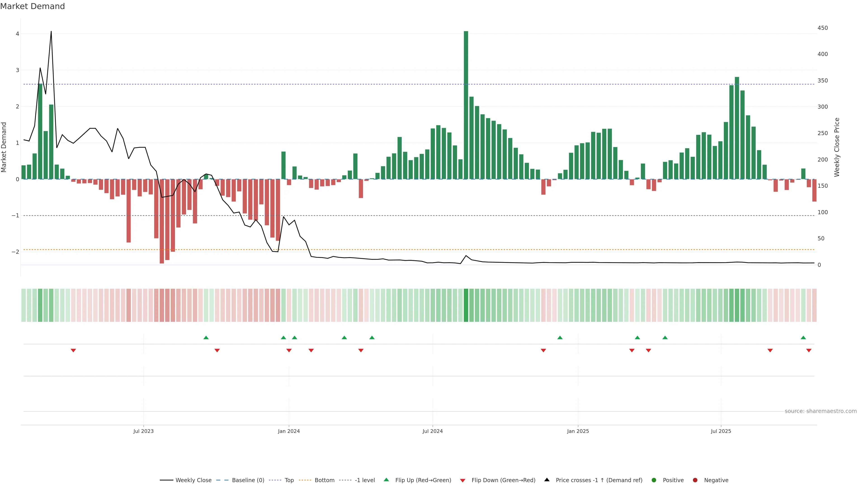Click the -1 level legend item
868x488 pixels.
(x=365, y=480)
